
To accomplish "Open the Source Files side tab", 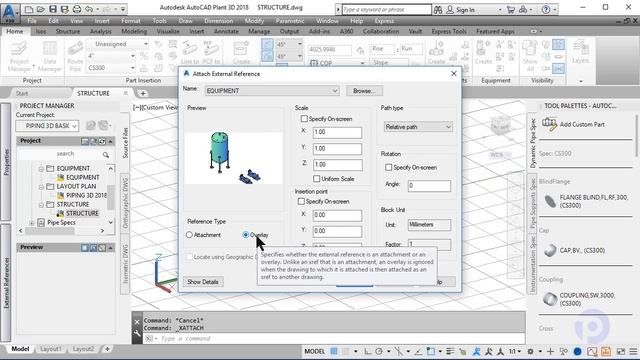I will (x=125, y=143).
